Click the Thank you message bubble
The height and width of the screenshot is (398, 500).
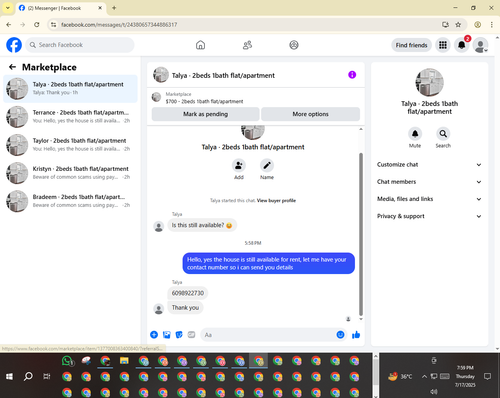pos(185,308)
